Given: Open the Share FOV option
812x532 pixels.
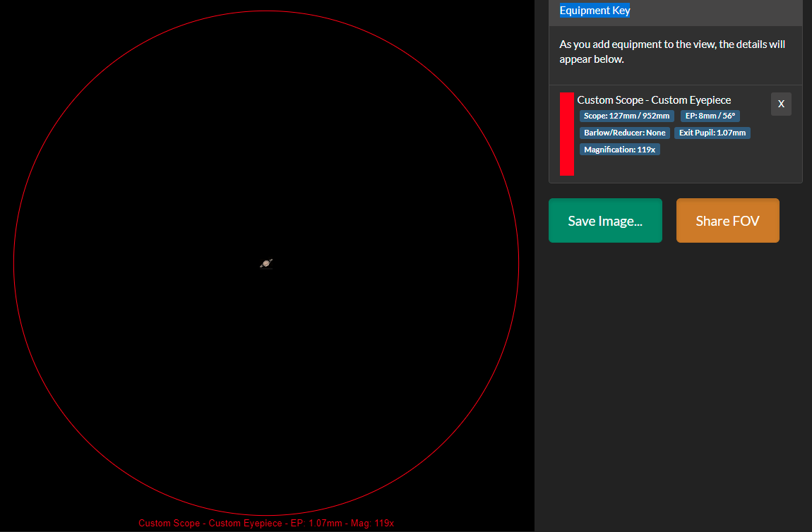Looking at the screenshot, I should coord(727,221).
